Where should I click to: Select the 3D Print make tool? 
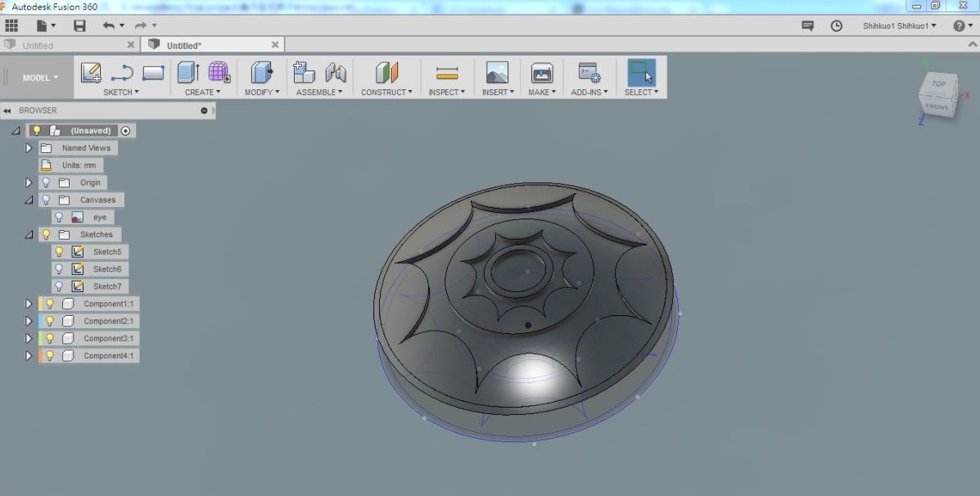coord(542,73)
